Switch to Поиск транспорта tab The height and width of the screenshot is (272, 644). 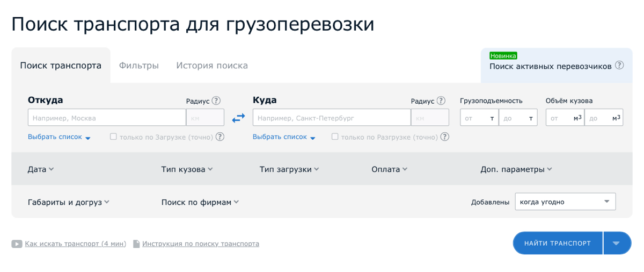[x=61, y=66]
